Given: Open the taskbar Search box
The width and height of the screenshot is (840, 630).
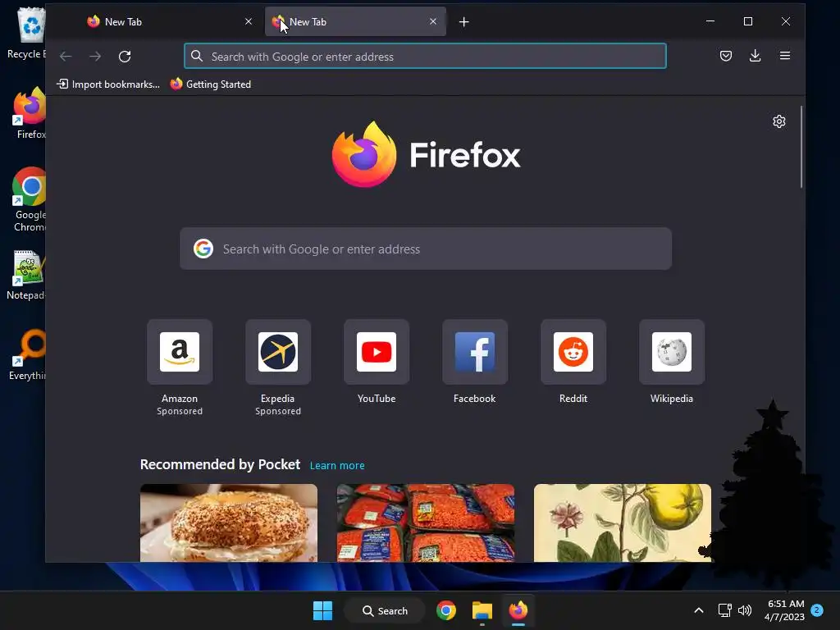Looking at the screenshot, I should pos(385,610).
